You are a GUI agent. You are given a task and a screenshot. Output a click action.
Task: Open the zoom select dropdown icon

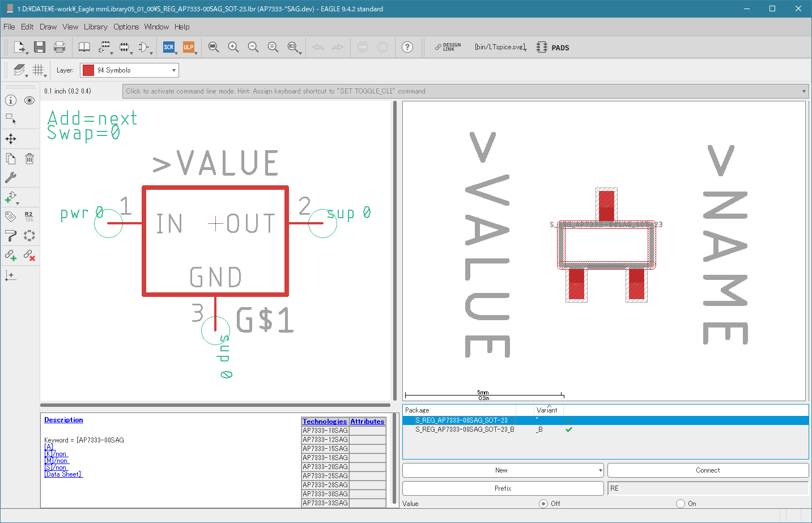294,48
